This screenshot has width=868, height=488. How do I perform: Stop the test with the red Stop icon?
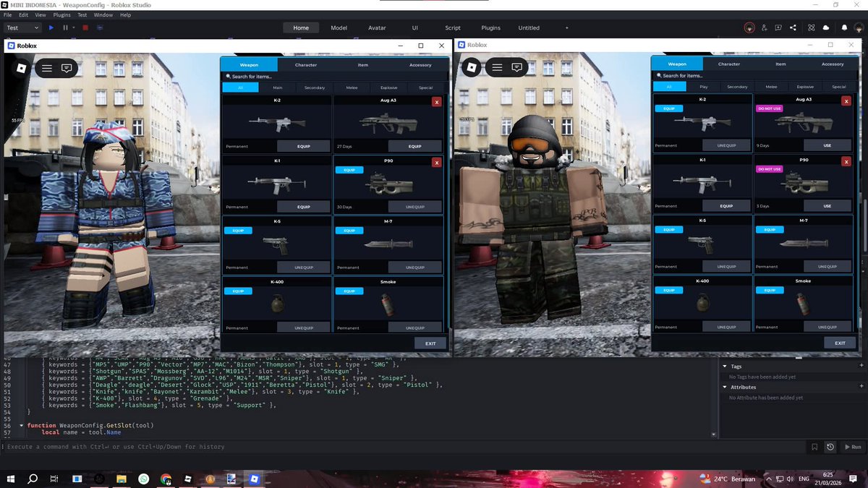point(85,27)
